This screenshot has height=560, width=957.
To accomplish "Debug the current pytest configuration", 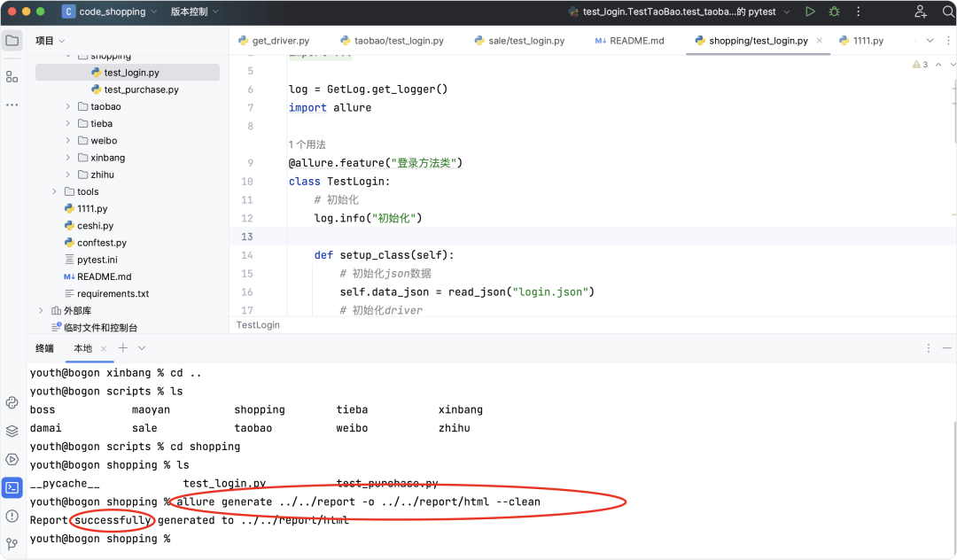I will click(x=835, y=12).
